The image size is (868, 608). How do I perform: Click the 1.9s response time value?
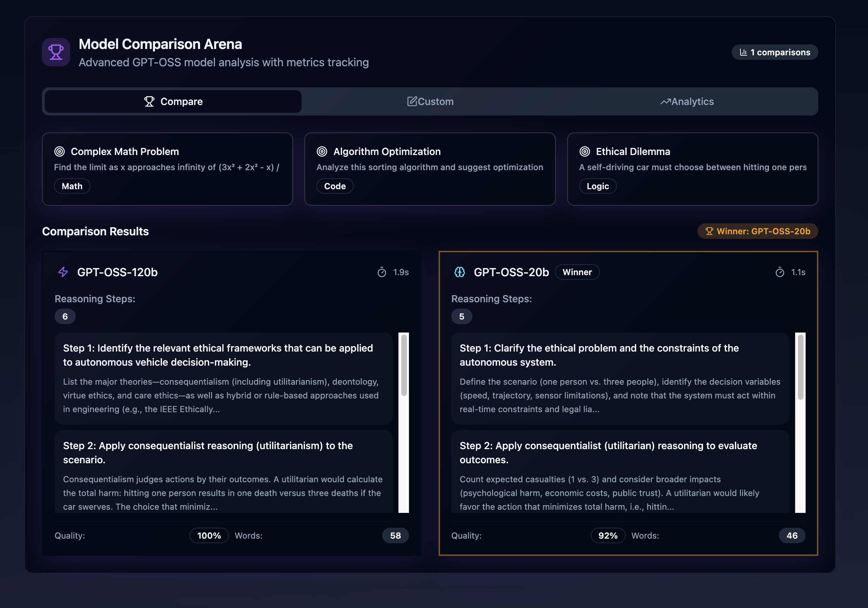tap(401, 272)
